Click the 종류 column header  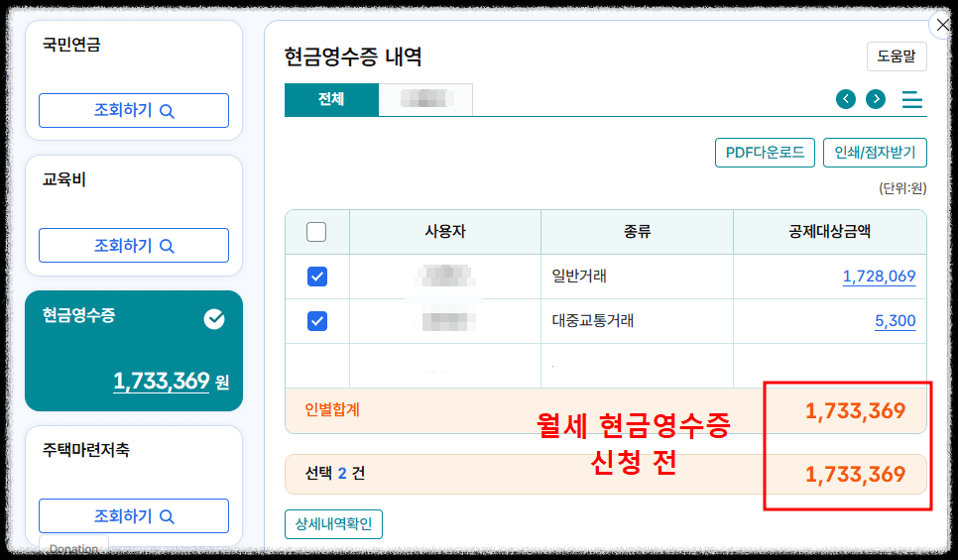click(x=637, y=232)
